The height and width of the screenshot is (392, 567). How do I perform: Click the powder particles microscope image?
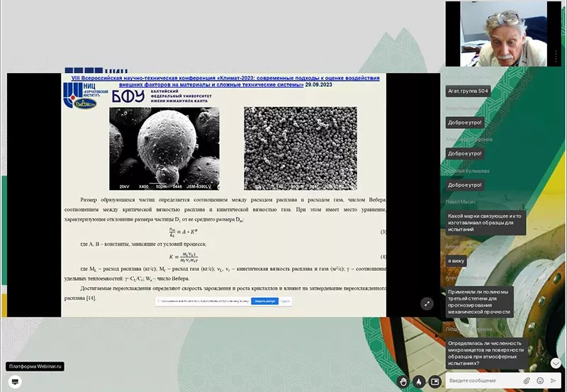coord(301,148)
